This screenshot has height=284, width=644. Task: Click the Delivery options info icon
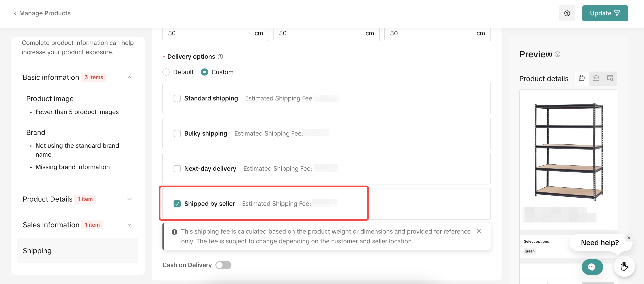click(x=220, y=57)
